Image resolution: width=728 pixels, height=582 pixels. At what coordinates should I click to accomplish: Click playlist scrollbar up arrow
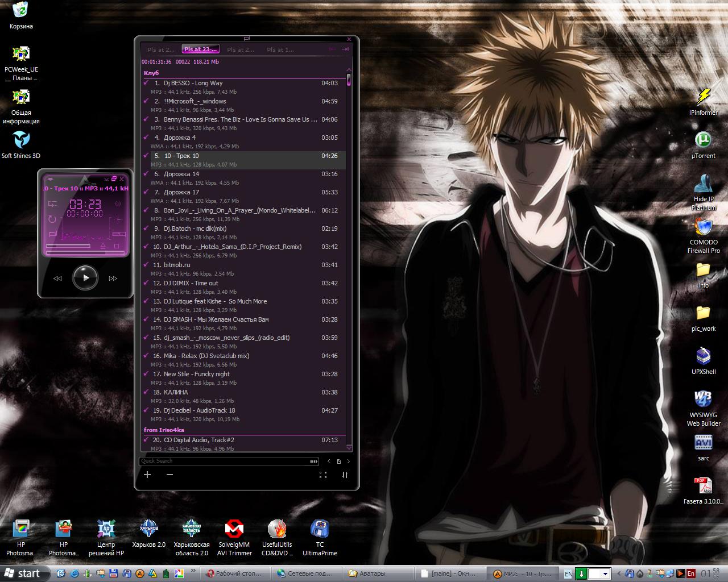click(x=349, y=70)
